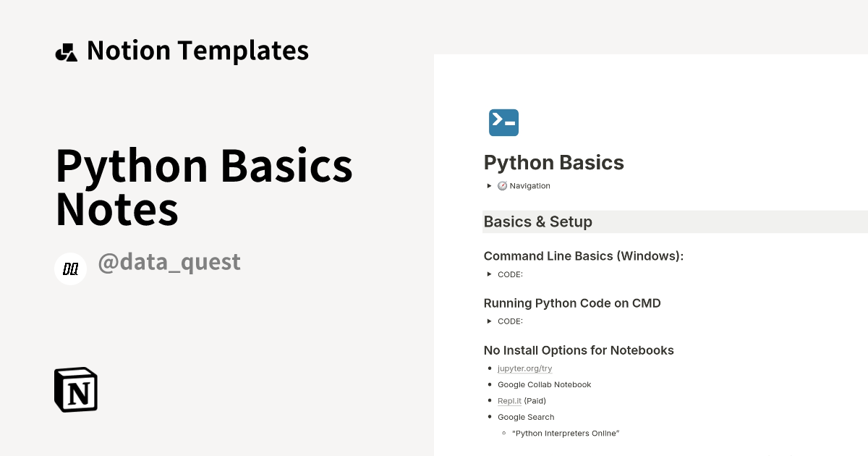The image size is (868, 456).
Task: Expand CODE under Command Line Basics
Action: 489,274
